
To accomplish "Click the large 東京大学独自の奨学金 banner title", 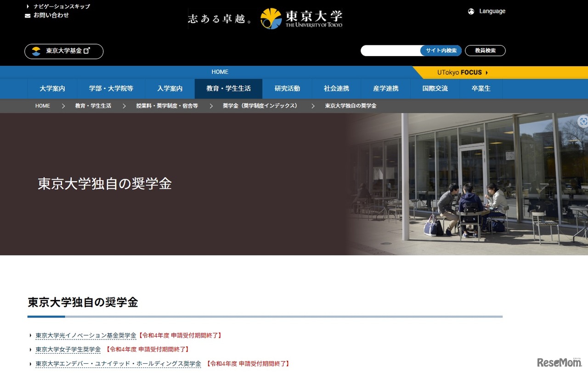I will pyautogui.click(x=105, y=184).
